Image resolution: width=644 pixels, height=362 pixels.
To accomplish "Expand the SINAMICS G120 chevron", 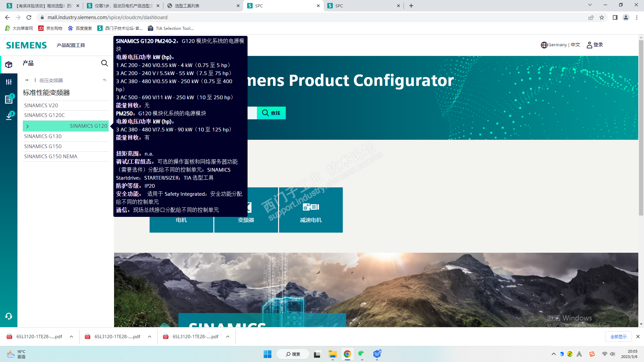I will click(28, 126).
